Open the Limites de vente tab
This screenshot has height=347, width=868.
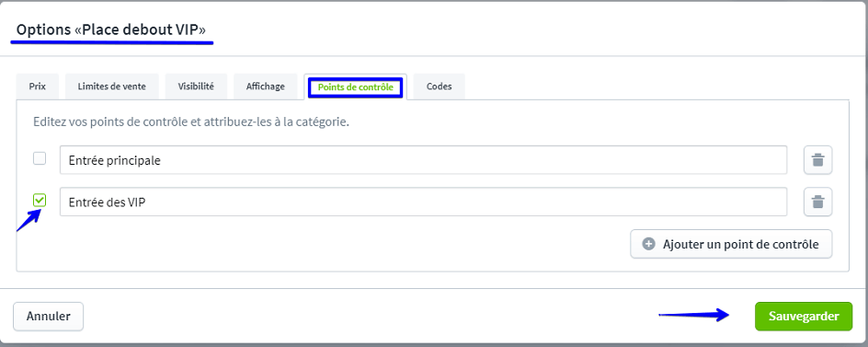pos(112,87)
